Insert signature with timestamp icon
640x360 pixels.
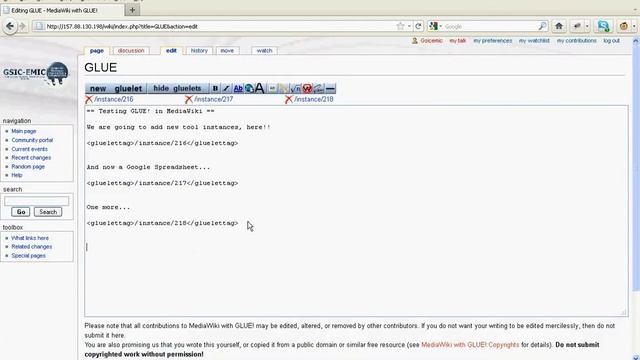pos(318,88)
